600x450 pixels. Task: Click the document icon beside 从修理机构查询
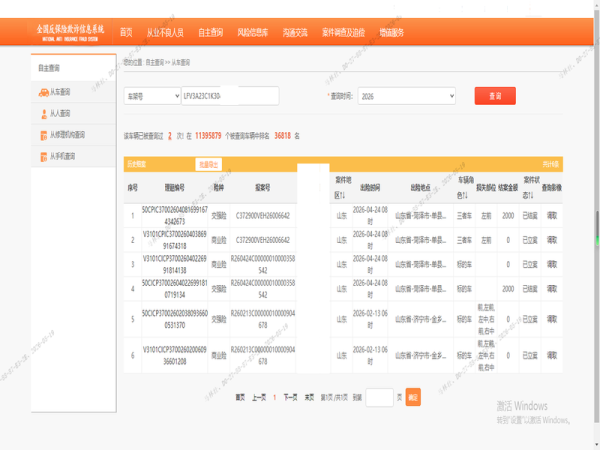44,135
